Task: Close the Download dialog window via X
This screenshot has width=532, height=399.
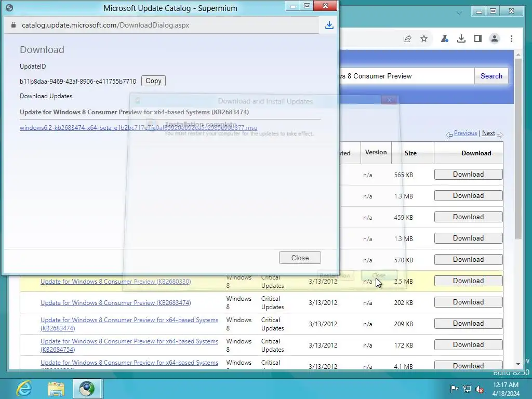Action: pos(325,6)
